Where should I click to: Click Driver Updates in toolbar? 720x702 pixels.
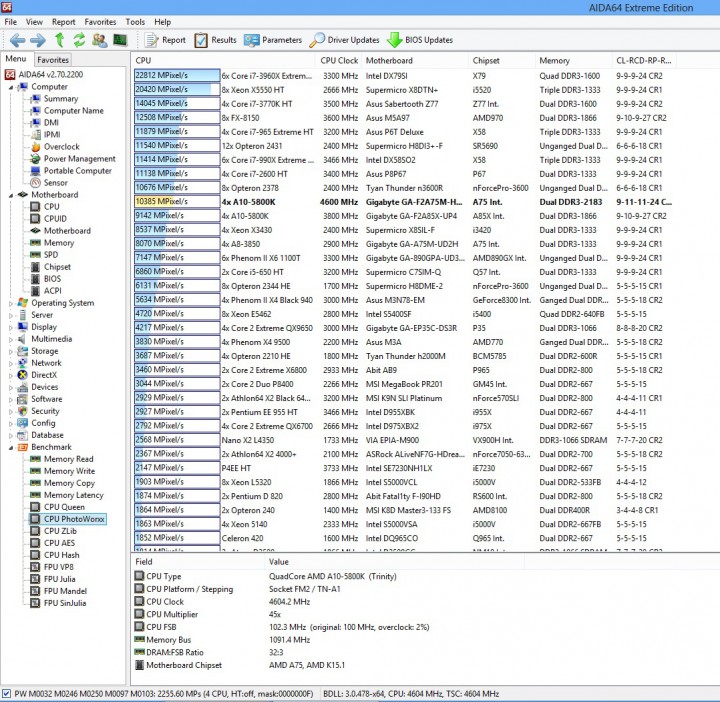pyautogui.click(x=344, y=40)
